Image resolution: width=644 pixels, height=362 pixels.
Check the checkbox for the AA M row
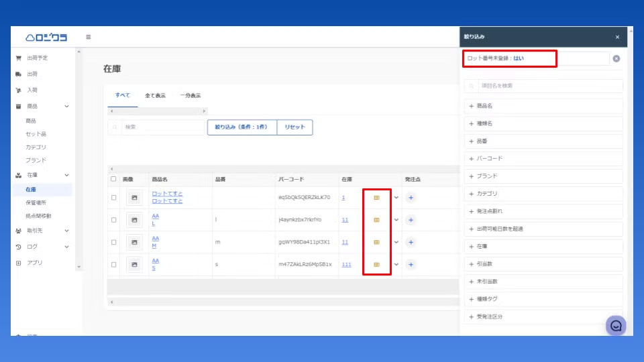pos(113,242)
